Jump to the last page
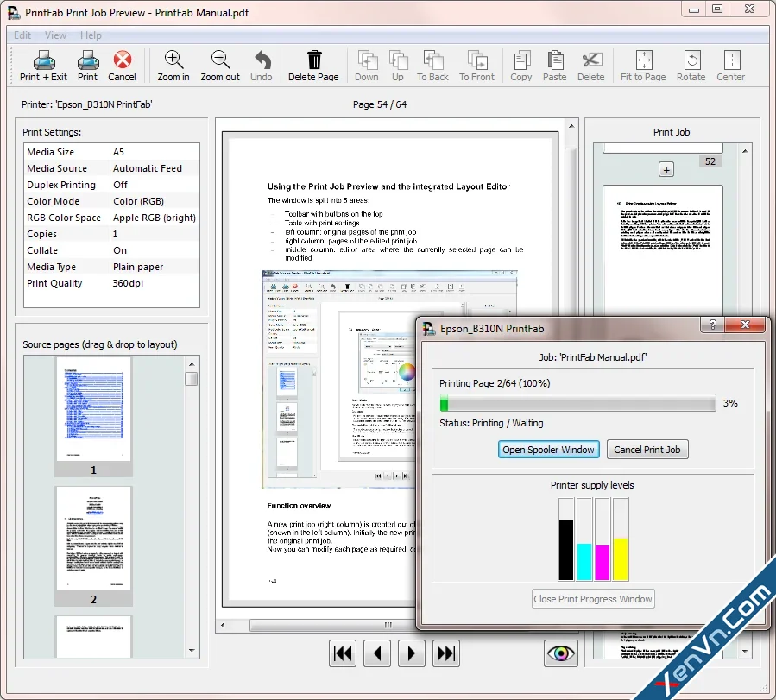This screenshot has width=776, height=700. point(446,653)
